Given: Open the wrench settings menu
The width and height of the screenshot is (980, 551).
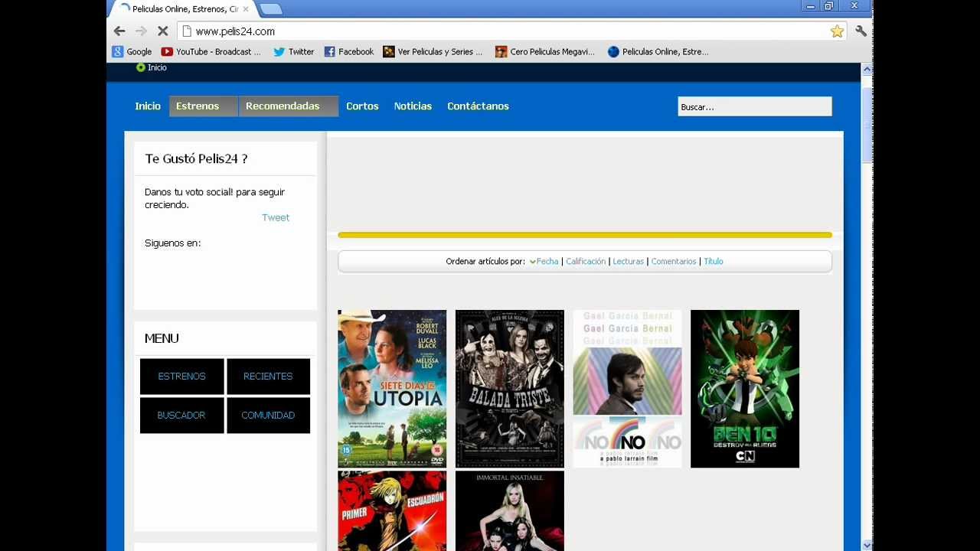Looking at the screenshot, I should tap(861, 31).
